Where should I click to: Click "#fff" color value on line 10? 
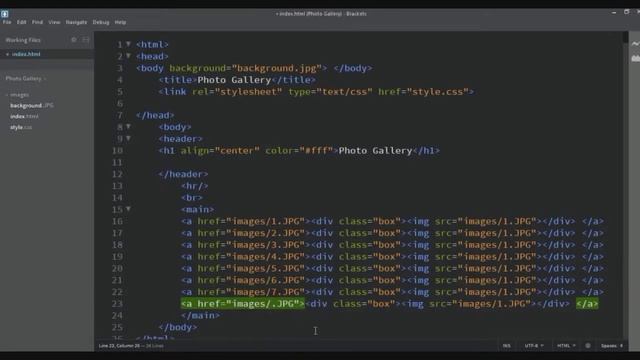(316, 151)
